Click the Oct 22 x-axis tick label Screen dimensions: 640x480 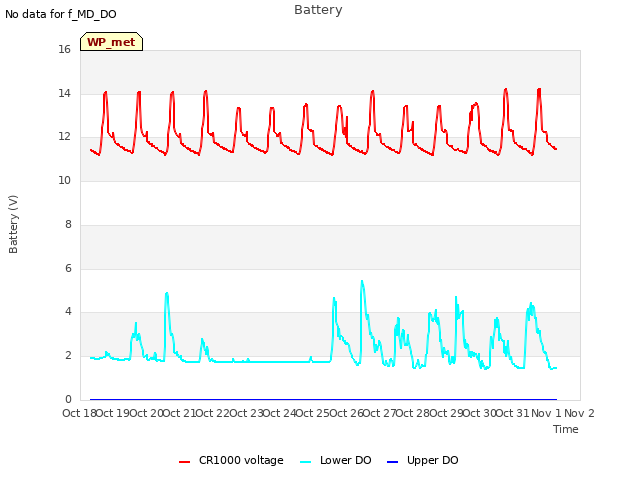point(212,413)
